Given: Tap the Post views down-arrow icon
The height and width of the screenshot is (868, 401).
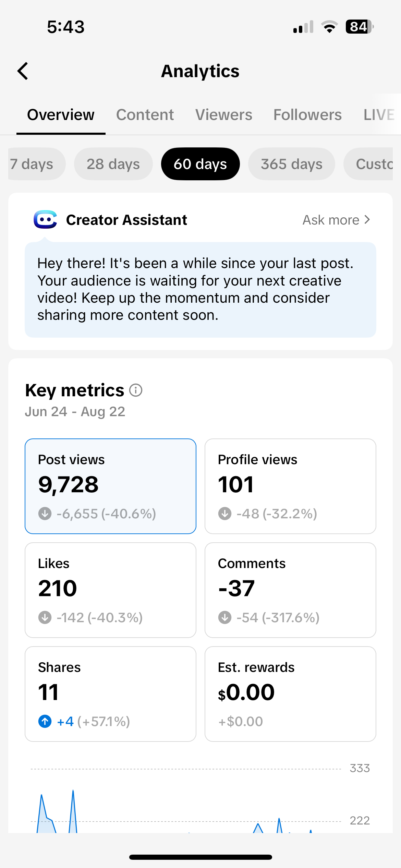Looking at the screenshot, I should pos(45,514).
